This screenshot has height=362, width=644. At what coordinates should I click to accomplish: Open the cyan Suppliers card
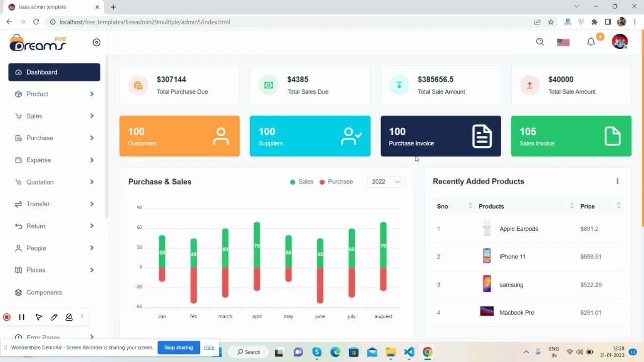(310, 136)
